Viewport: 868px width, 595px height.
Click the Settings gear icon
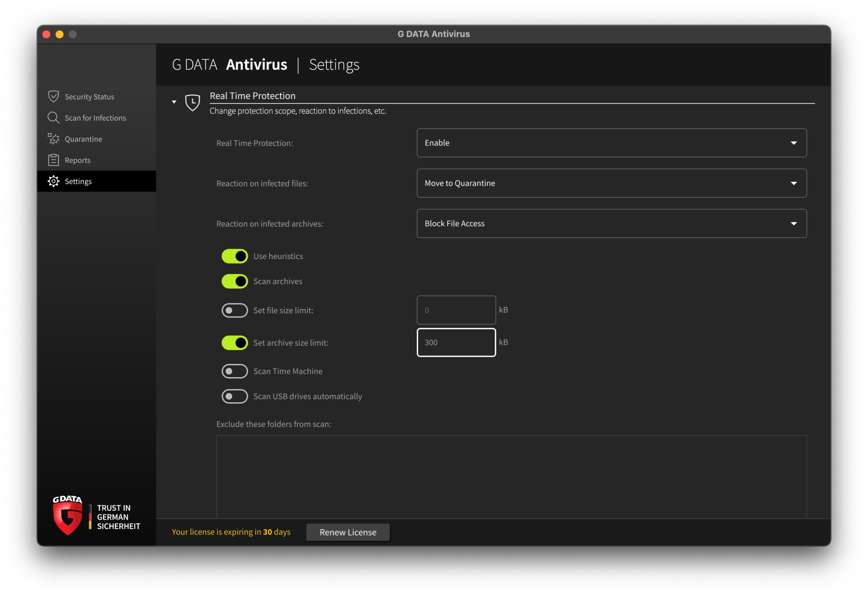point(54,181)
